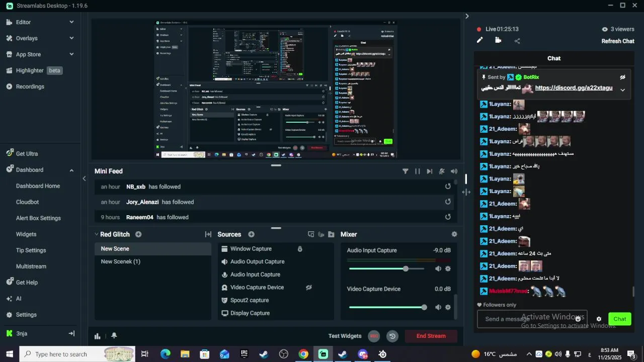The height and width of the screenshot is (362, 644).
Task: Collapse the chat panel arrow at top
Action: point(467,16)
